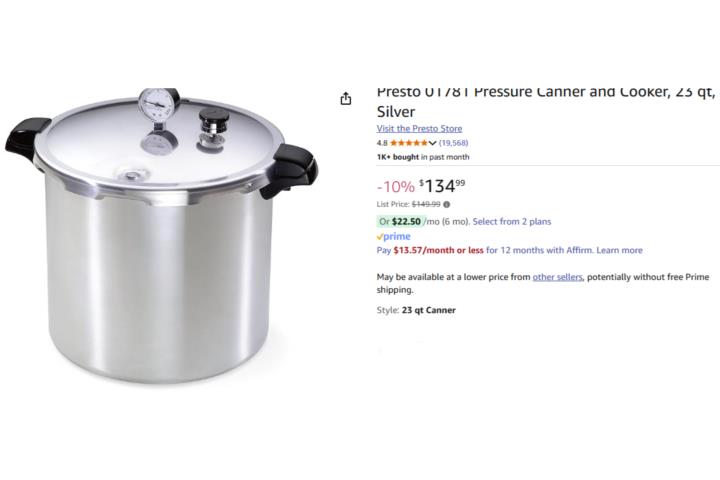Viewport: 720px width, 480px height.
Task: Open the other sellers link
Action: point(557,277)
